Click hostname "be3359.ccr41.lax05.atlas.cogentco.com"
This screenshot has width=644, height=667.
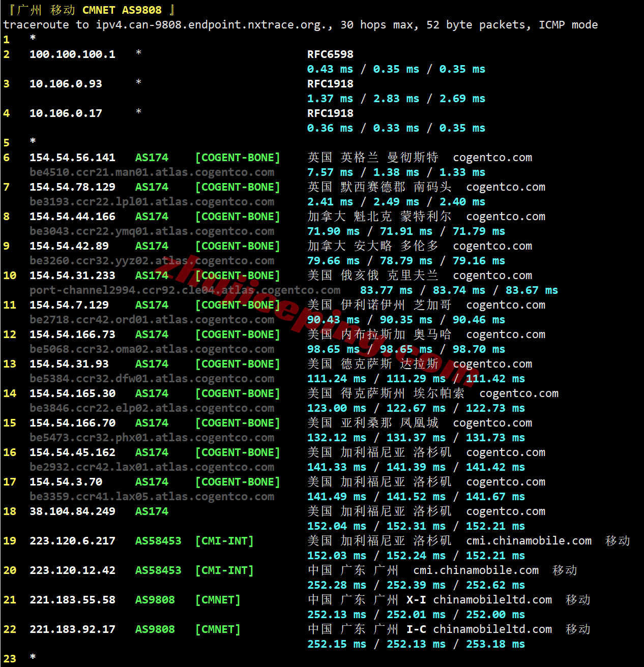pyautogui.click(x=152, y=497)
